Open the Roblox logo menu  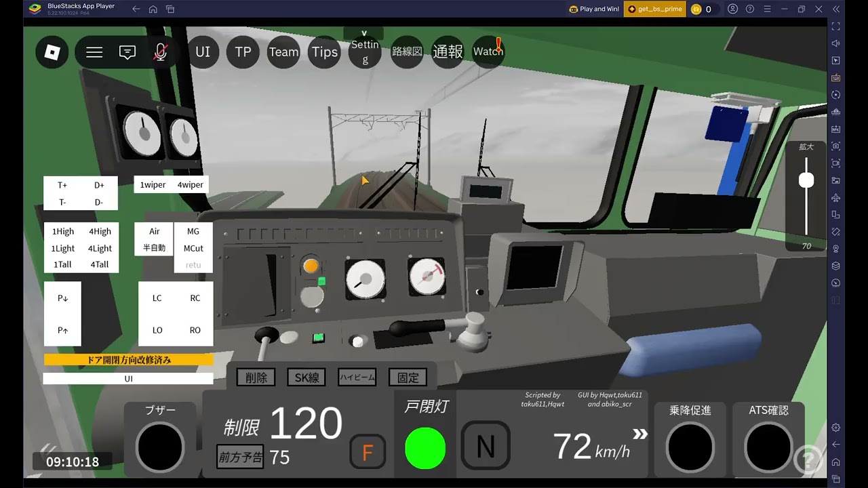tap(52, 52)
